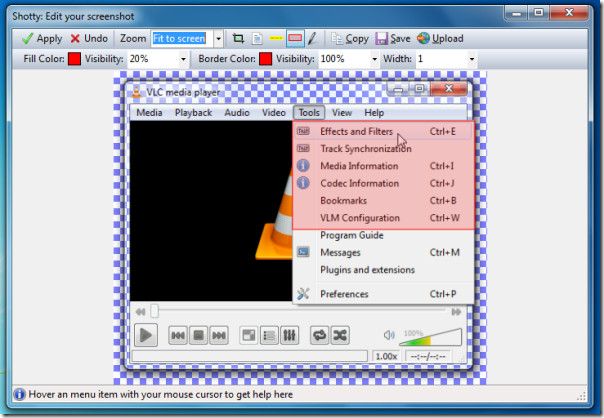
Task: Click the play button in the captured VLC window
Action: 146,335
